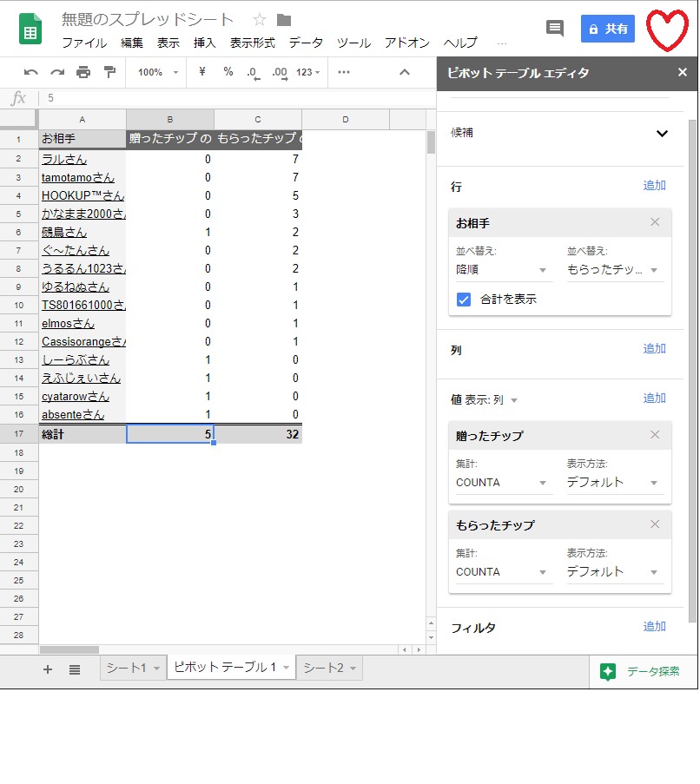The height and width of the screenshot is (784, 700).
Task: Click the move-to-folder icon
Action: coord(284,20)
